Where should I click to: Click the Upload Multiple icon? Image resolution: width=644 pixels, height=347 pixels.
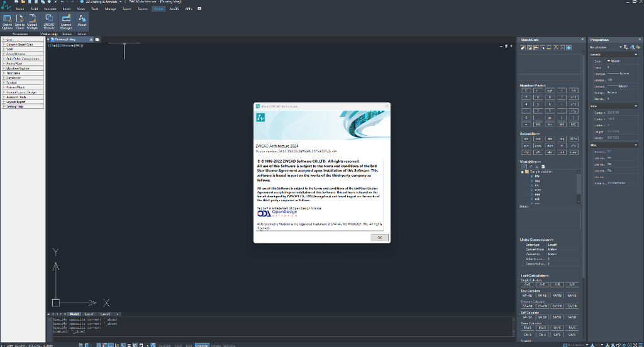(x=32, y=21)
